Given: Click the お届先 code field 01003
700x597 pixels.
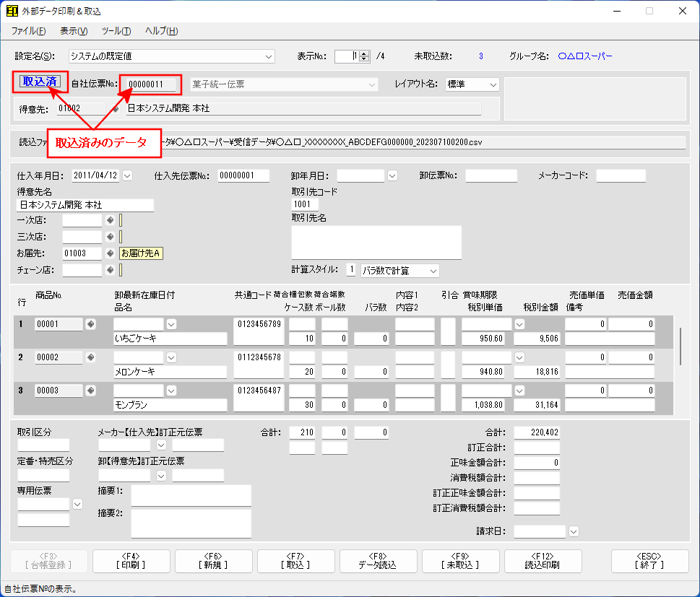Looking at the screenshot, I should 82,253.
